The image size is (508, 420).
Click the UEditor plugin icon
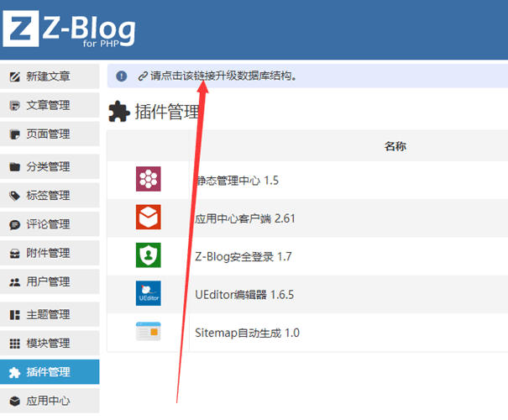[149, 293]
